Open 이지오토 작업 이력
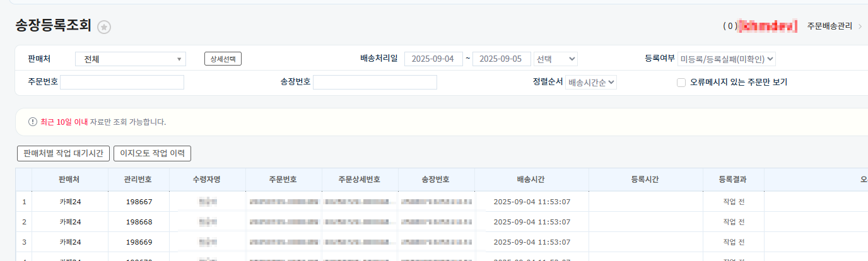Screen dimensions: 868x261 [152, 153]
